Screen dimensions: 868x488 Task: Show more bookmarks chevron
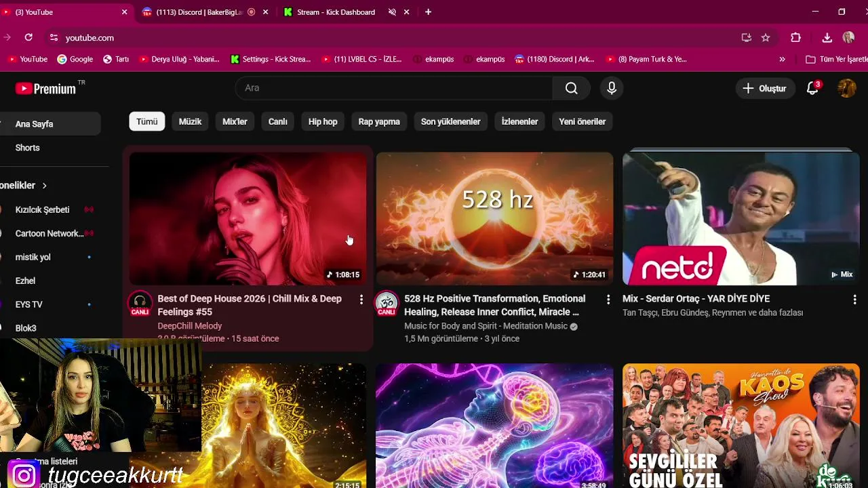coord(782,59)
